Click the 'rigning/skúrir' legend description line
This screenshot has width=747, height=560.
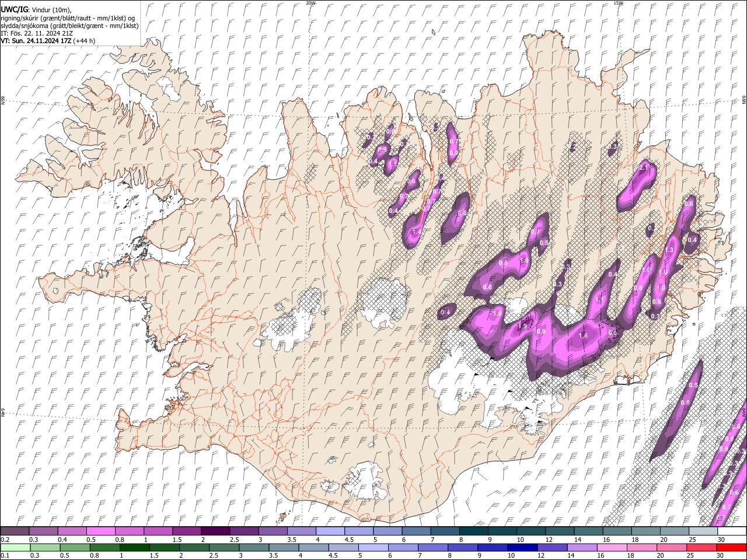[x=67, y=17]
